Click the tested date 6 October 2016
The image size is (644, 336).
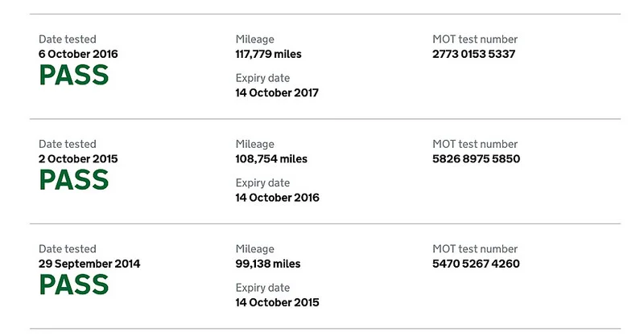point(78,54)
